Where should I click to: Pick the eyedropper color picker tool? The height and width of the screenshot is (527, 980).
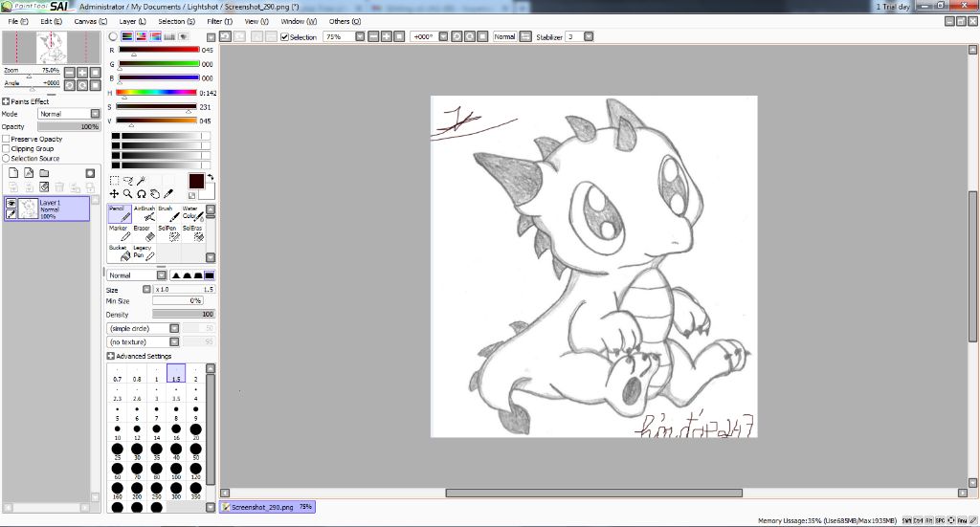point(168,194)
